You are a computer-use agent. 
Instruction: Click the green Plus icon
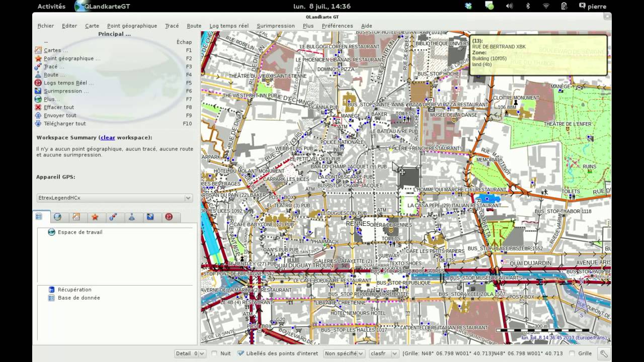(x=38, y=99)
